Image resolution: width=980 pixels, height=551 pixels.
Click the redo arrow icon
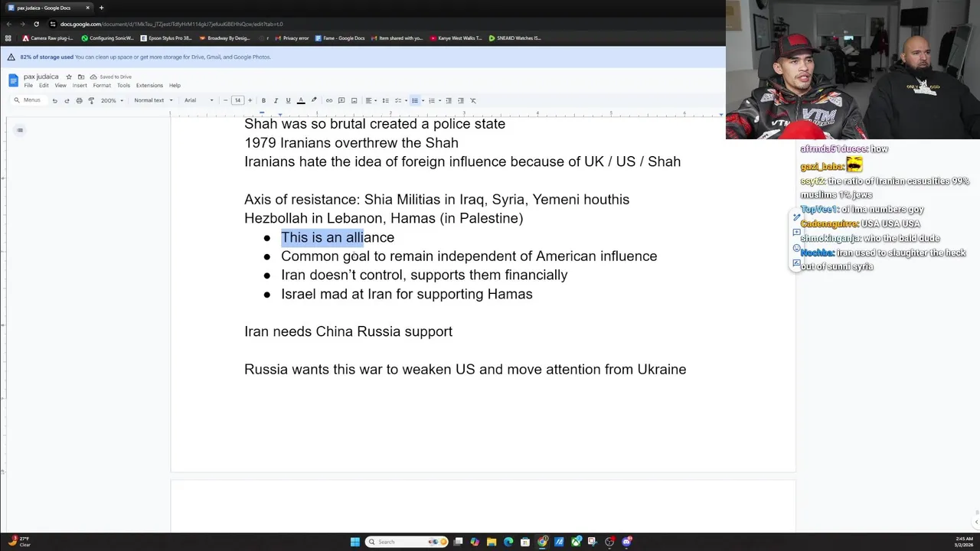tap(67, 100)
